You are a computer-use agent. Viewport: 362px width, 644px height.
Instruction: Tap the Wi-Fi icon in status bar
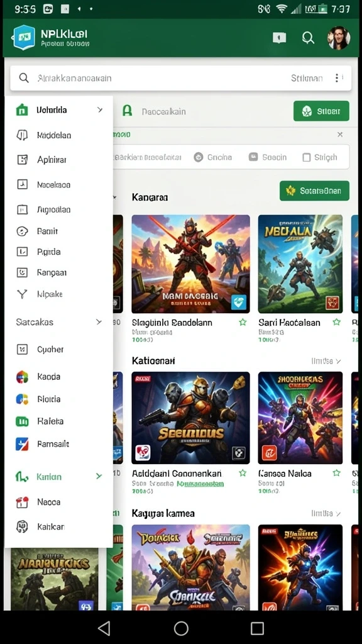point(281,9)
